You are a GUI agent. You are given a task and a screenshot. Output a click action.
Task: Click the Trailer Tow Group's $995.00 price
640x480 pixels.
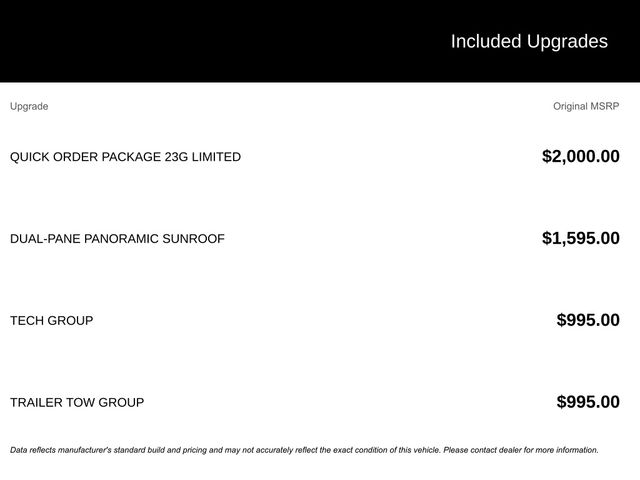click(x=588, y=402)
